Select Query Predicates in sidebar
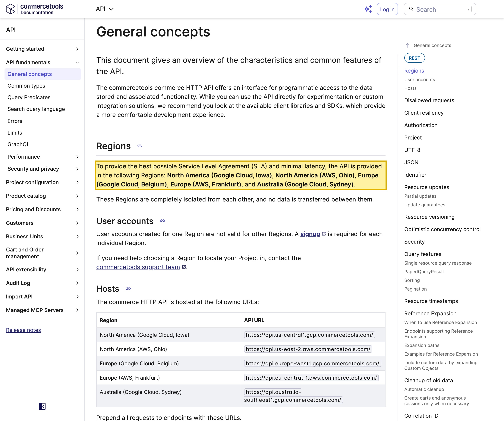This screenshot has width=504, height=421. tap(29, 97)
